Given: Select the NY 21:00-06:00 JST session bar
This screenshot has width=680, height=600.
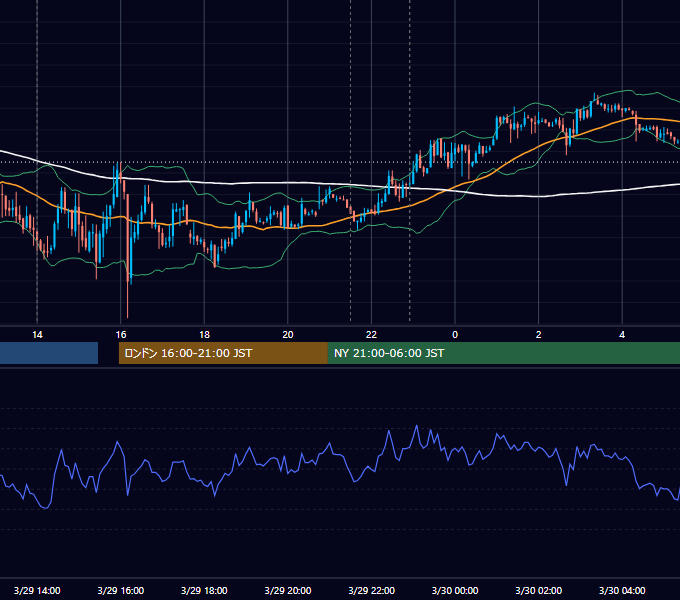Looking at the screenshot, I should (503, 353).
